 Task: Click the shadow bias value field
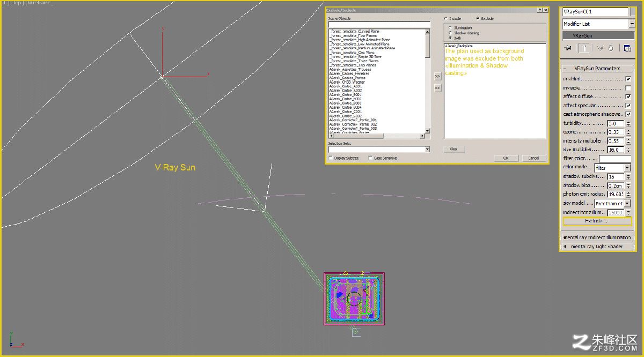click(616, 185)
